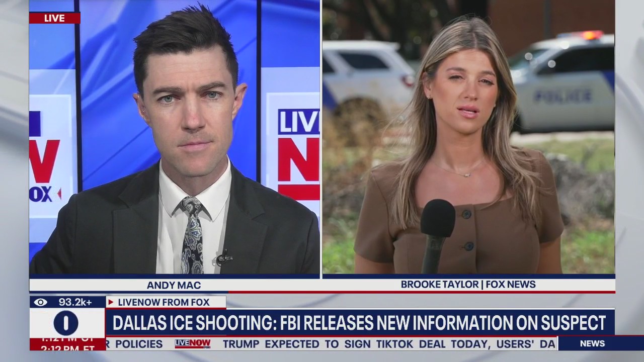Click the round network logo icon
Image resolution: width=644 pixels, height=362 pixels.
pyautogui.click(x=66, y=323)
